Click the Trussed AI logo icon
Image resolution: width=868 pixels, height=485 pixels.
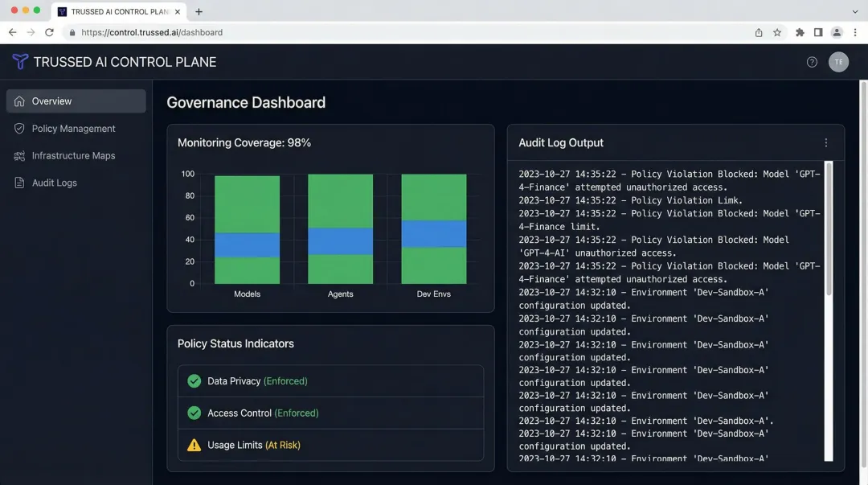(19, 61)
